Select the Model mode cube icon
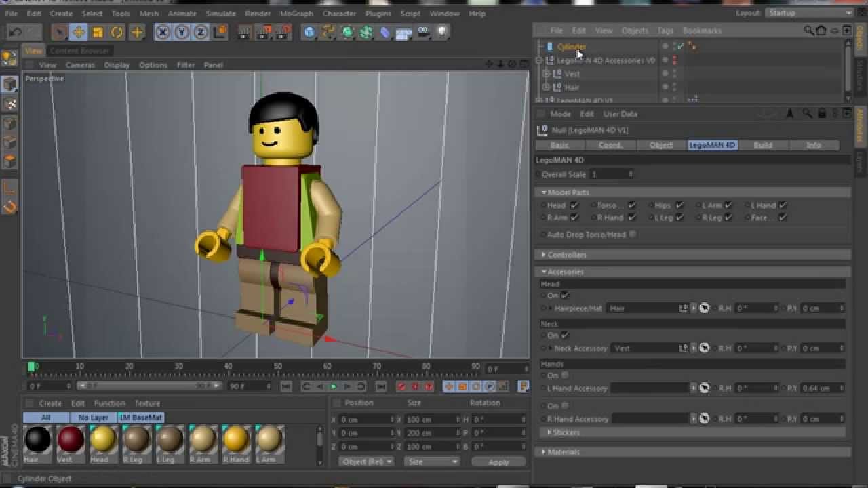The height and width of the screenshot is (488, 868). point(9,84)
